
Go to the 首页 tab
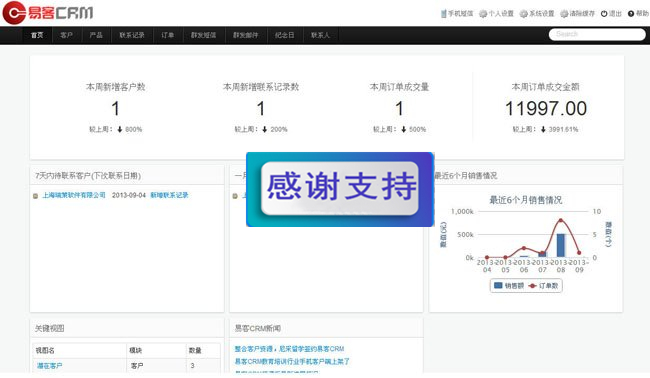click(x=37, y=35)
